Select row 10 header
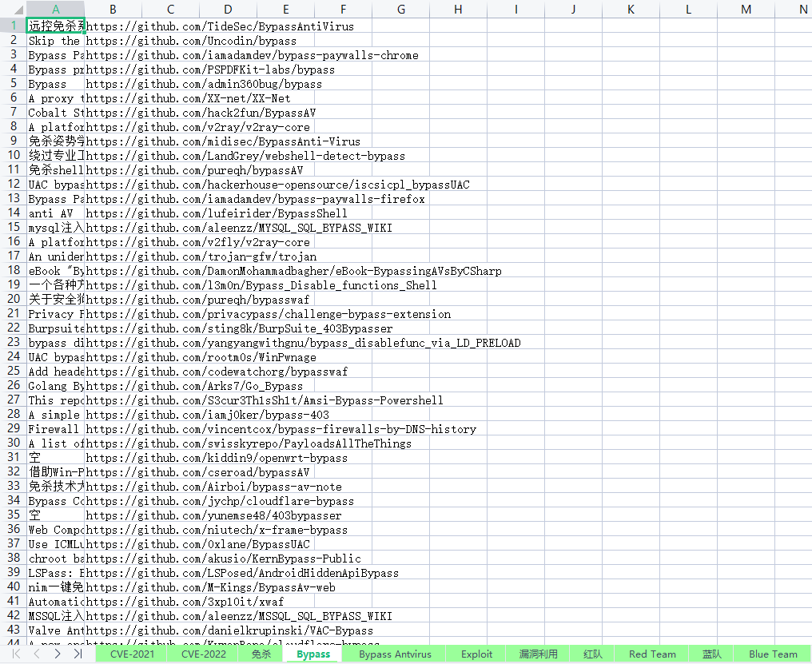Image resolution: width=812 pixels, height=664 pixels. click(x=14, y=155)
